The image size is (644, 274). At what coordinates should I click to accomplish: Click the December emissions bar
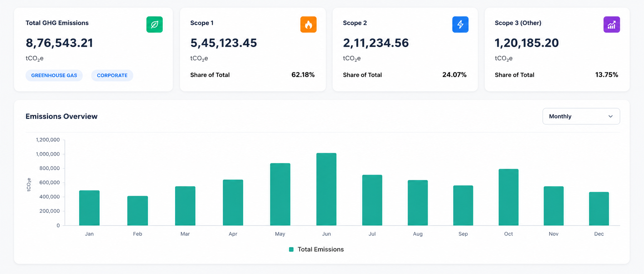[x=599, y=209]
